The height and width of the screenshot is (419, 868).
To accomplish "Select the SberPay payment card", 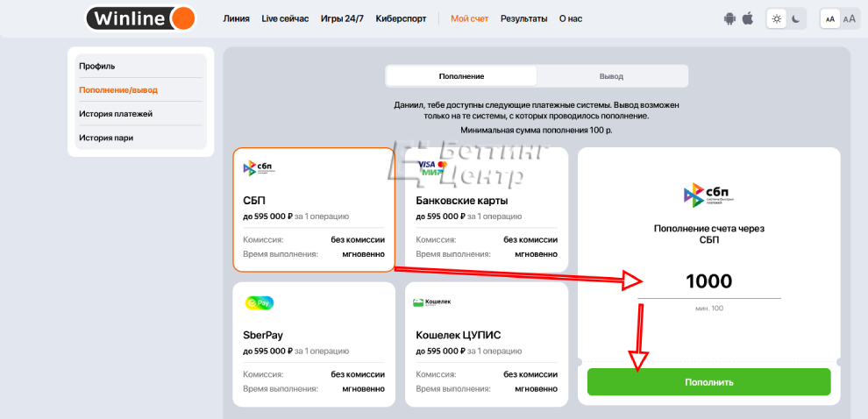I will tap(314, 344).
